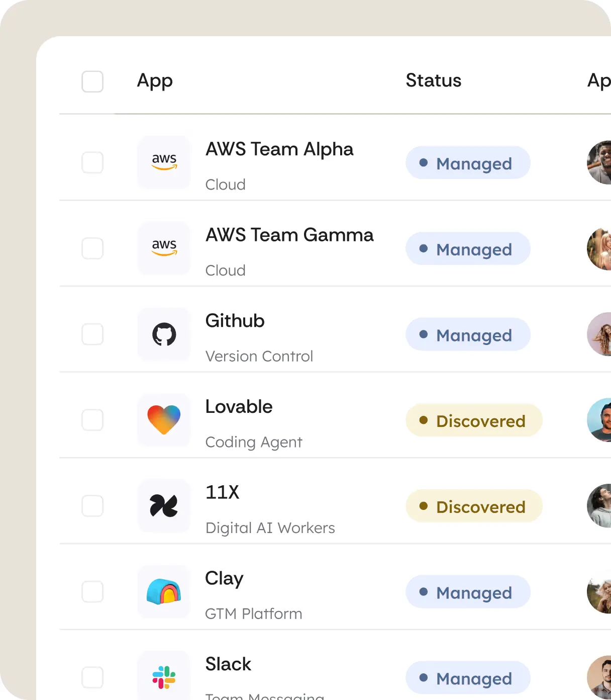
Task: Click the AWS logo for Team Gamma
Action: [x=164, y=248]
